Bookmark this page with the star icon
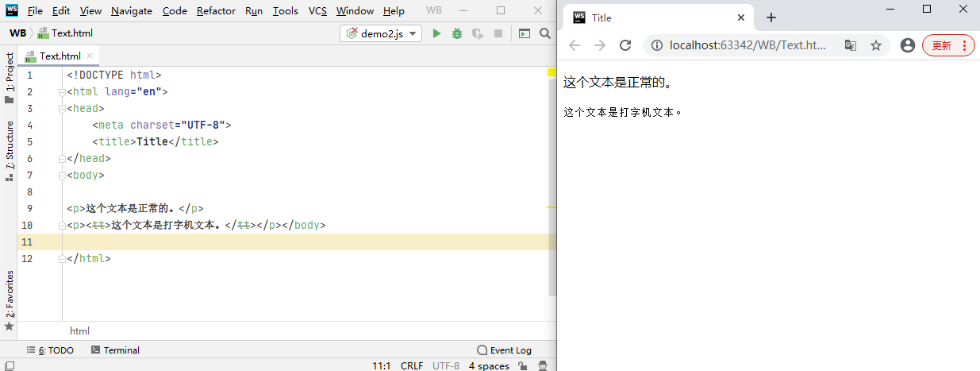Viewport: 980px width, 371px height. [876, 45]
